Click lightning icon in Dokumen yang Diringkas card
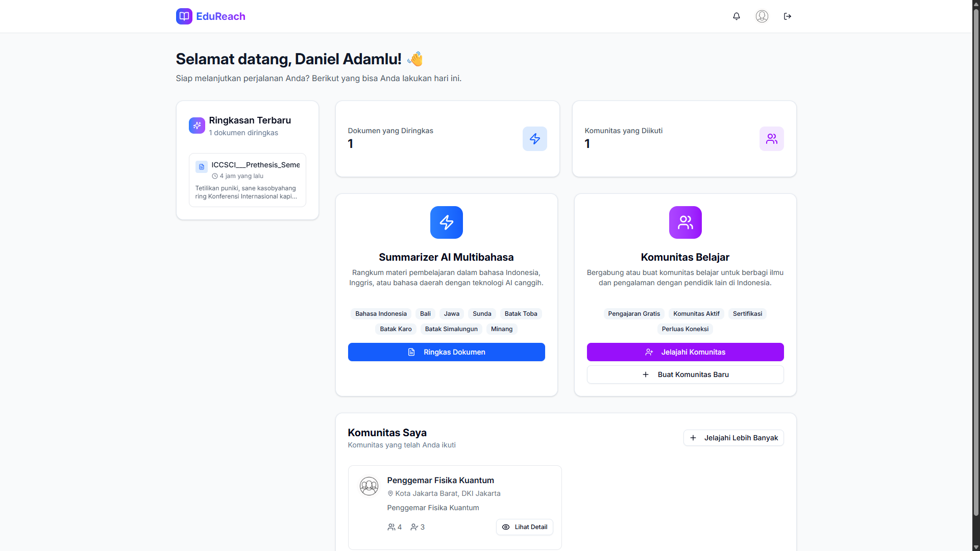The image size is (980, 551). click(534, 139)
